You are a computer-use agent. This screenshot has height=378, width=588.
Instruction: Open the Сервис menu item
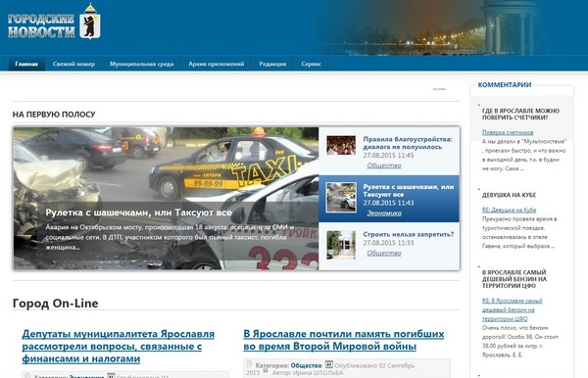(312, 64)
